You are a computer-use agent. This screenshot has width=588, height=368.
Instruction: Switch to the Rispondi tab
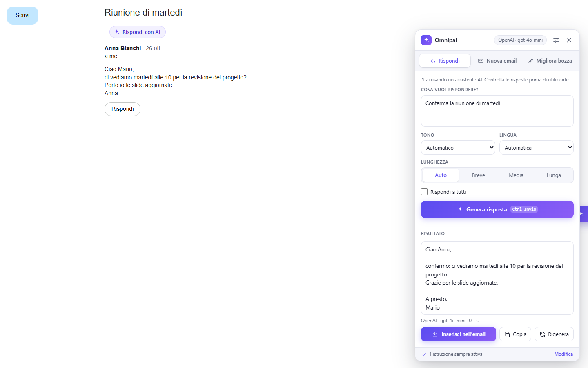(445, 61)
